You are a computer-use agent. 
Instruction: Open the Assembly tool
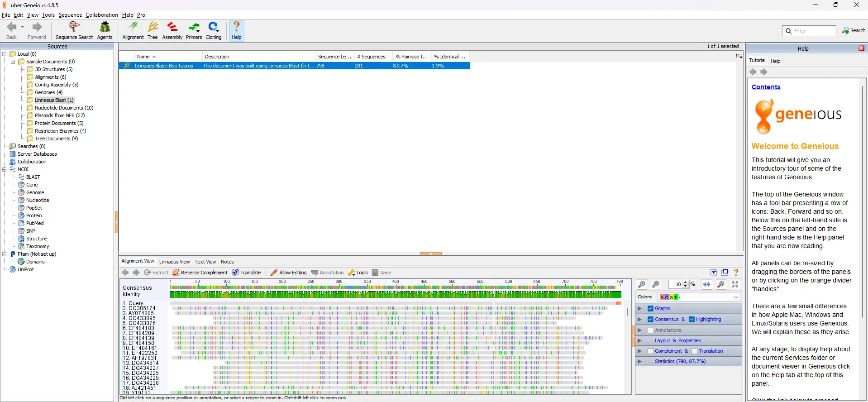pos(172,31)
